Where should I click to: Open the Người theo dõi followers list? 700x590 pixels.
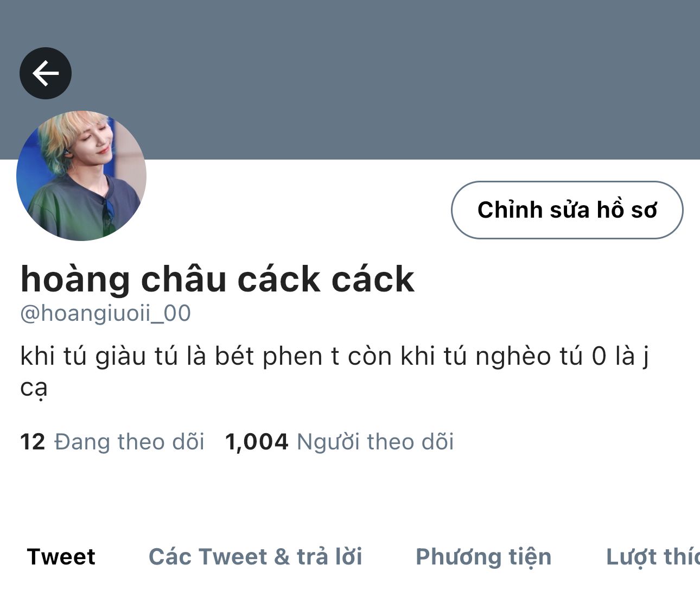376,442
